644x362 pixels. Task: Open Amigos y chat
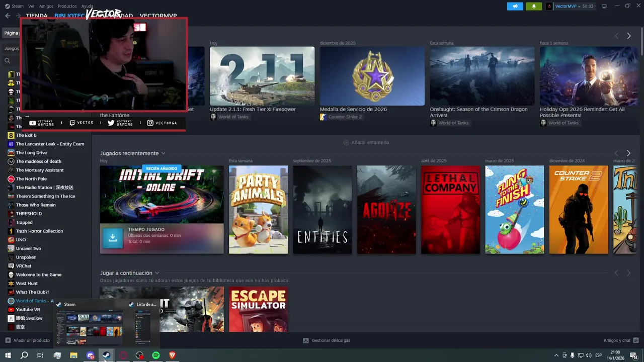pyautogui.click(x=621, y=340)
